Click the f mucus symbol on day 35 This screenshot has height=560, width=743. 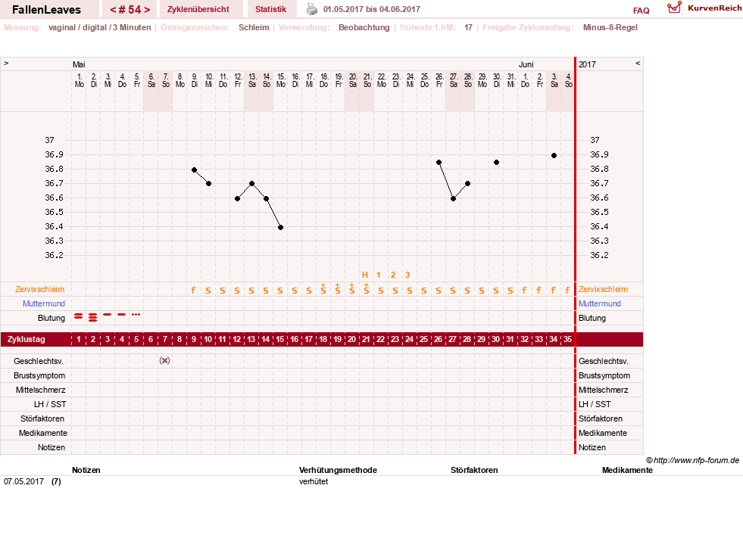point(567,290)
